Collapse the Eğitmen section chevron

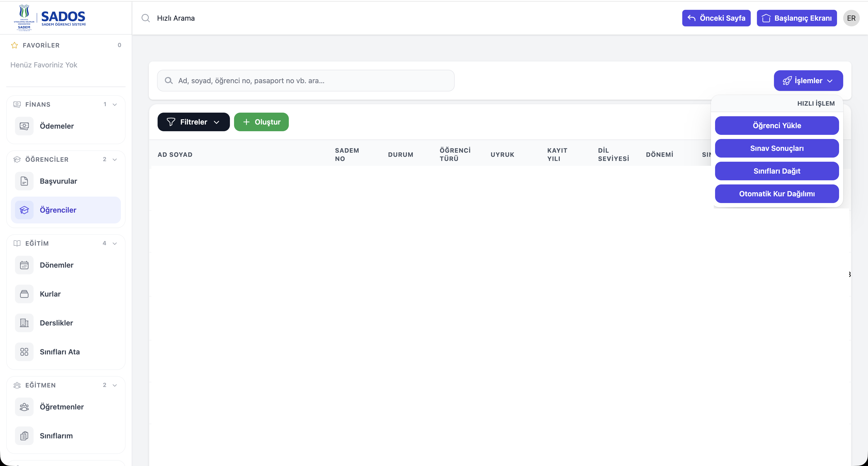[115, 385]
